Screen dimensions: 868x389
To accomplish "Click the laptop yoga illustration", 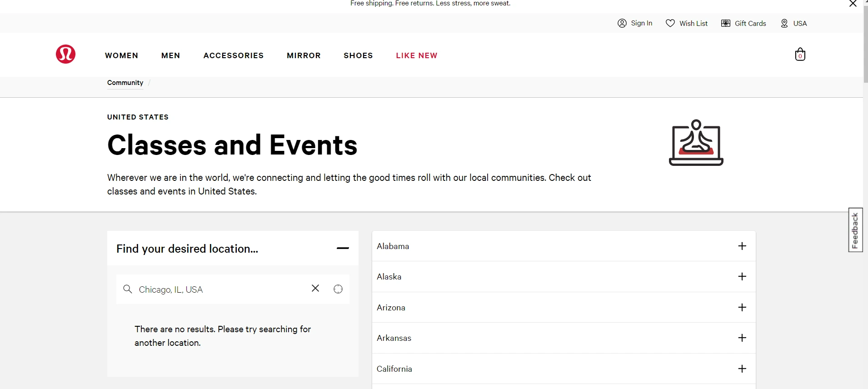I will 696,143.
